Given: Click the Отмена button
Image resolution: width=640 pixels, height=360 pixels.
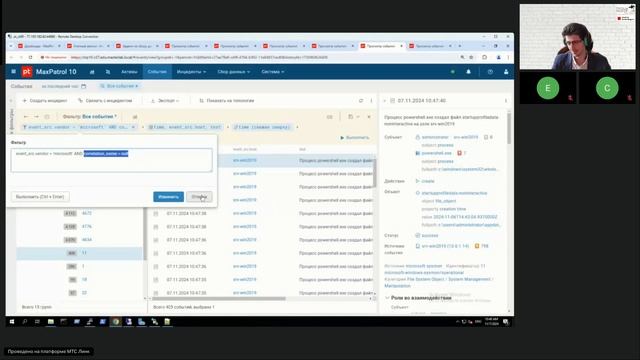Looking at the screenshot, I should coord(199,197).
